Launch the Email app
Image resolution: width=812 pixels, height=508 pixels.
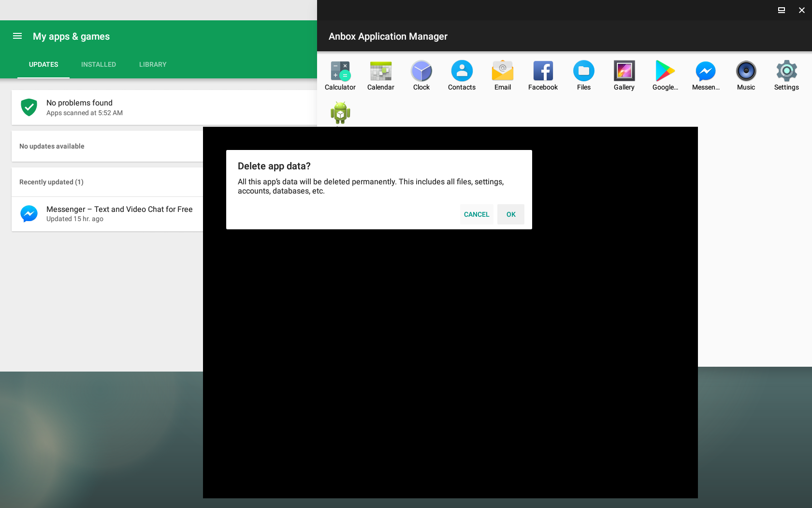click(503, 71)
